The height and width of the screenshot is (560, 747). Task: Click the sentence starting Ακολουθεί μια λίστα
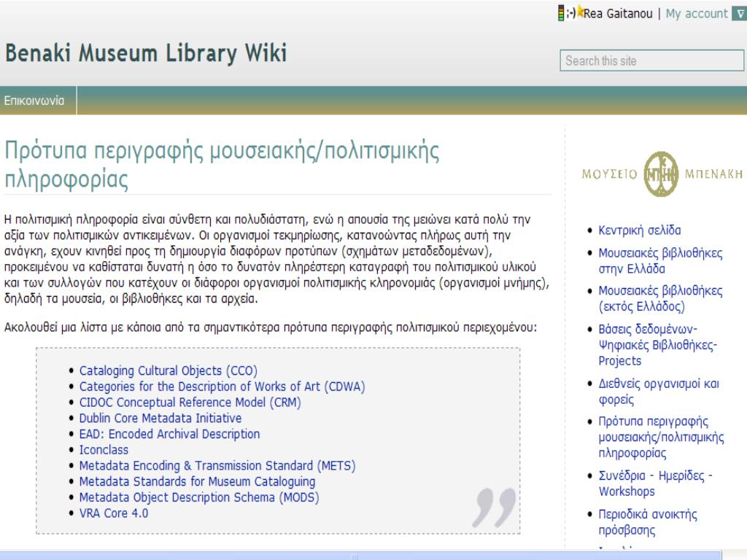click(270, 327)
